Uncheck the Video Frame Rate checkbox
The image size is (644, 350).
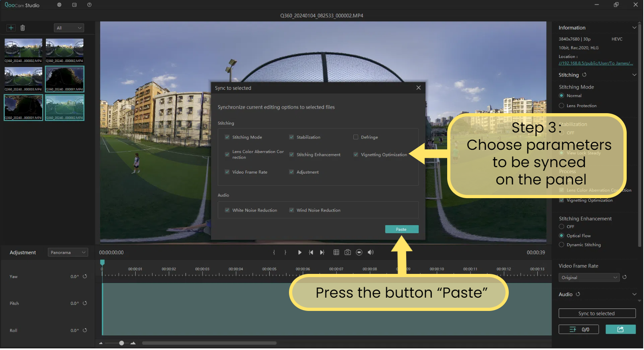(x=227, y=172)
